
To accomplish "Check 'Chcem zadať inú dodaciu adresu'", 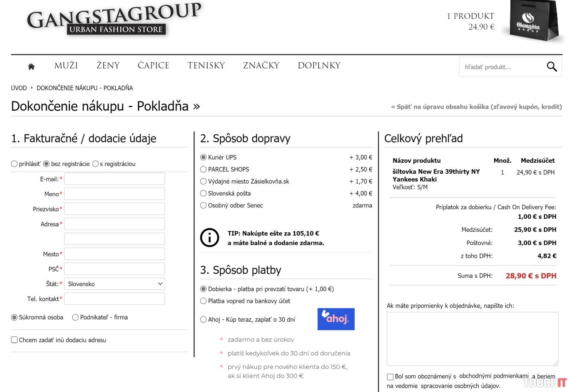I will tap(14, 340).
